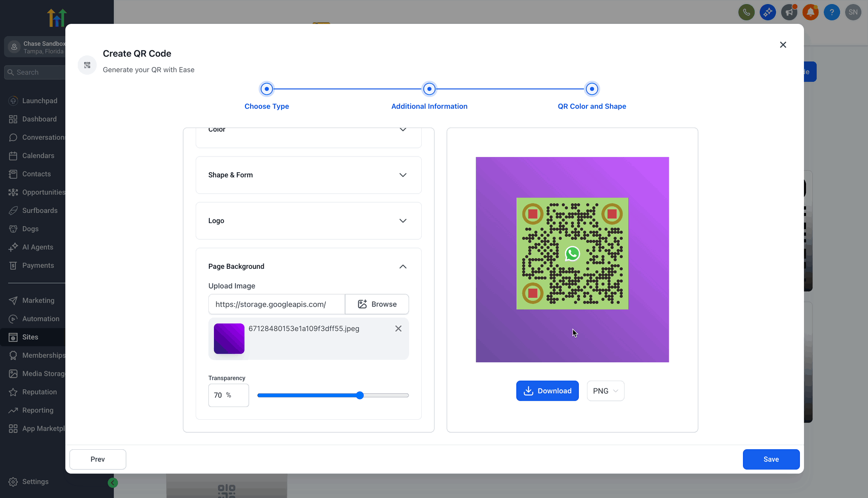Remove the uploaded 67128480153e1a109f3dff55.jpeg file
The width and height of the screenshot is (868, 498).
click(398, 329)
